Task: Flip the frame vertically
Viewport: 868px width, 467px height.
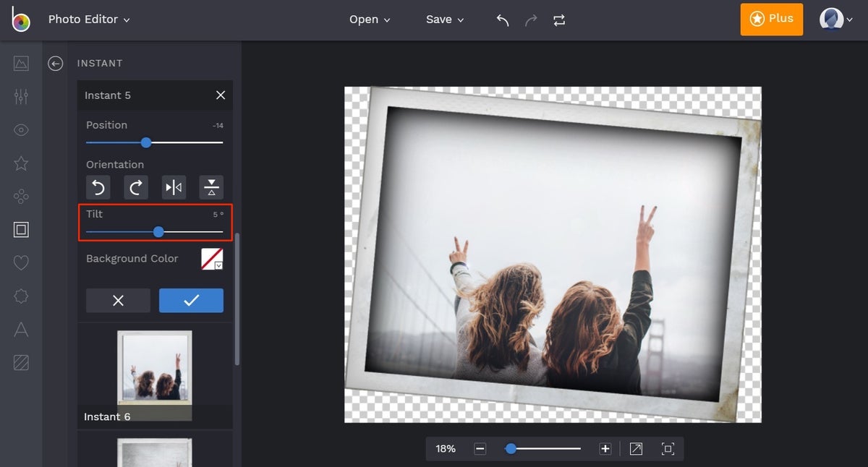Action: 211,188
